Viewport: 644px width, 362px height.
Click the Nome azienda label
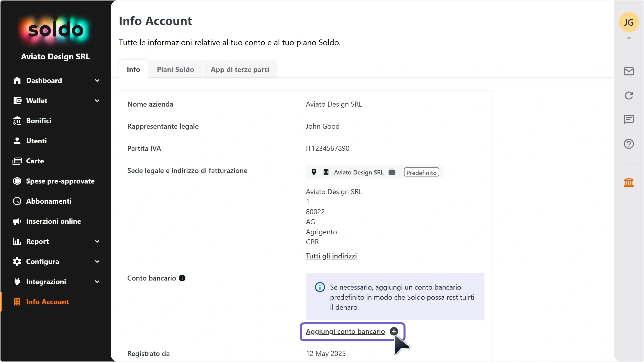click(x=150, y=104)
